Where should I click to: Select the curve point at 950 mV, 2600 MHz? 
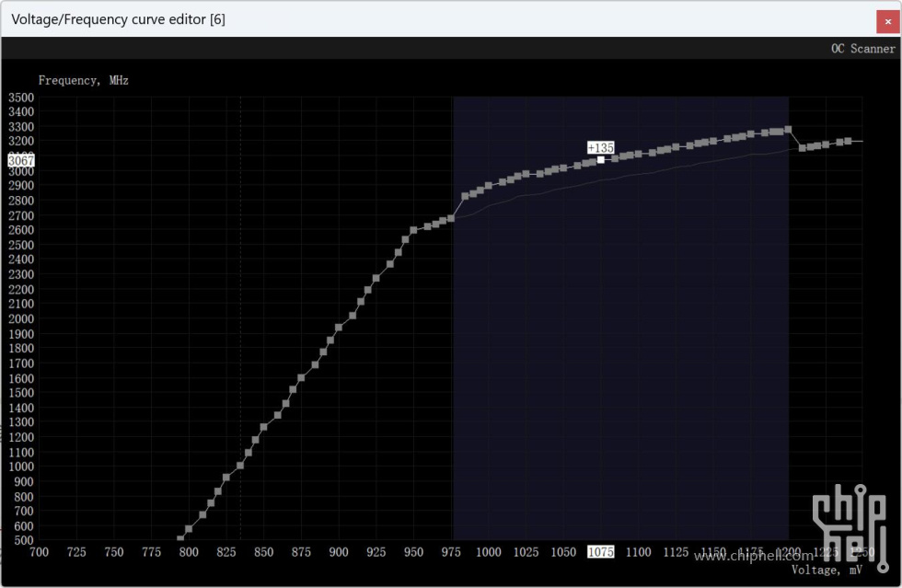(x=413, y=230)
